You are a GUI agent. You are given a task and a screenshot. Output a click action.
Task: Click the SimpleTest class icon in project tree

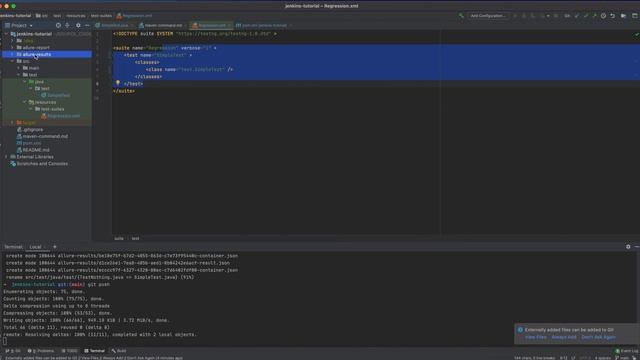pos(44,95)
